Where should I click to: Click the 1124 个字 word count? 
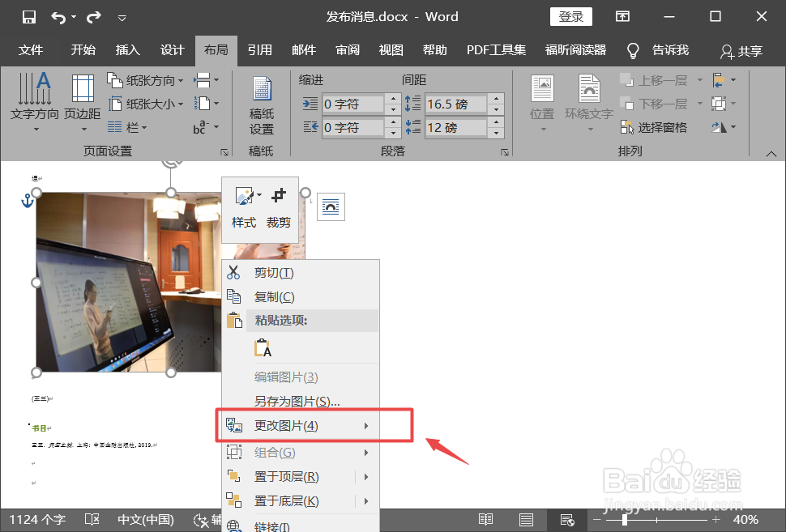click(x=37, y=520)
